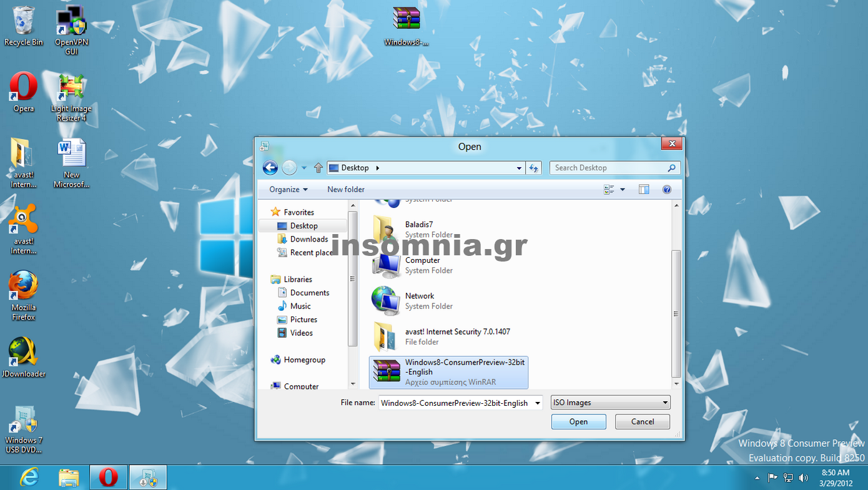Viewport: 868px width, 490px height.
Task: Select the Baladis7 system folder
Action: pos(448,230)
